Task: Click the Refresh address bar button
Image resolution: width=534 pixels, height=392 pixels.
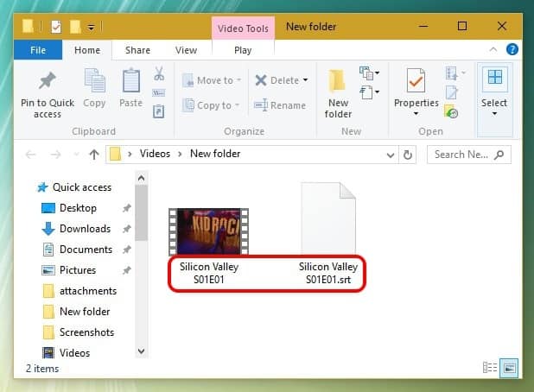Action: click(407, 155)
